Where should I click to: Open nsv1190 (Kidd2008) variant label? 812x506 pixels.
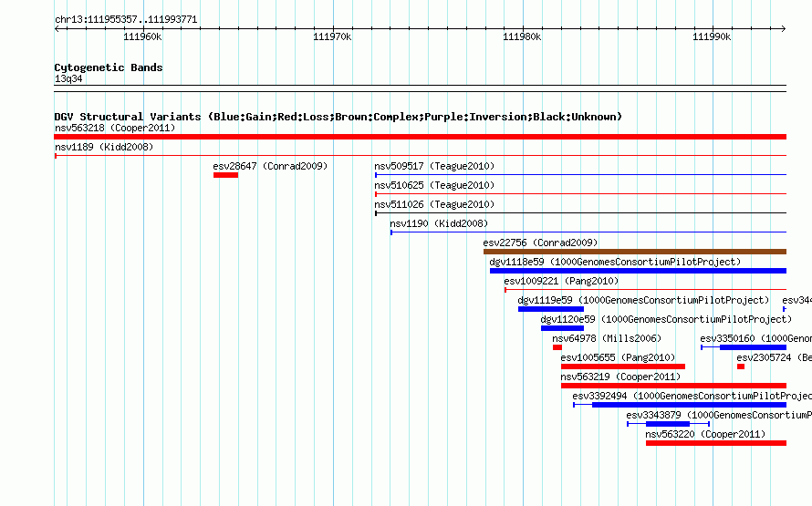point(439,223)
